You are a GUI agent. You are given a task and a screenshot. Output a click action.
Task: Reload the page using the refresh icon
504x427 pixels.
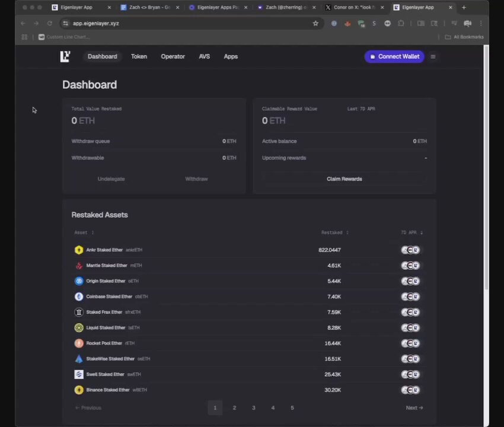[x=49, y=23]
